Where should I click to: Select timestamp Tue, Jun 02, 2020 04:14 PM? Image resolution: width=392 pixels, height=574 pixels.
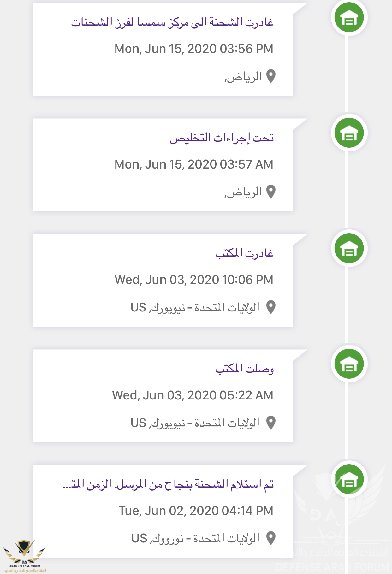tap(196, 511)
